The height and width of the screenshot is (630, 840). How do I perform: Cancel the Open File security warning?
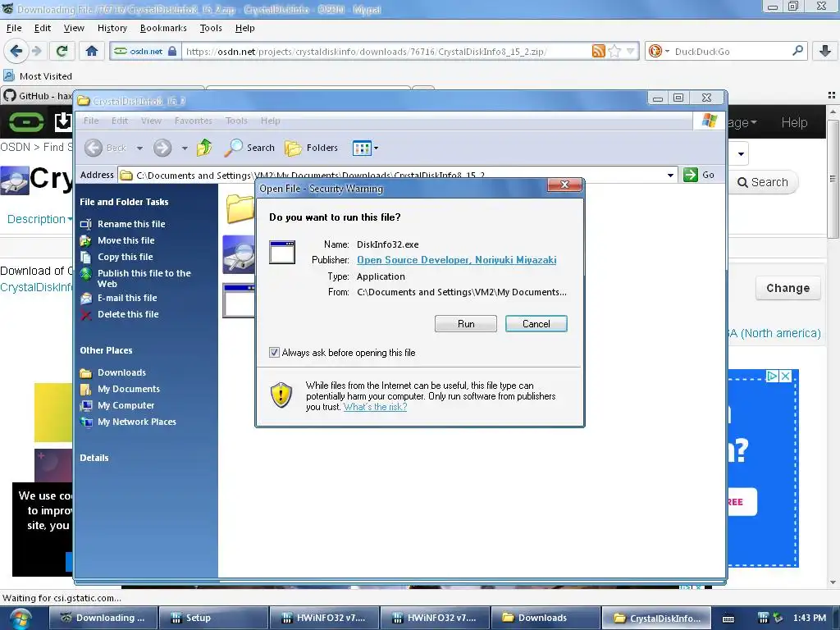(536, 323)
